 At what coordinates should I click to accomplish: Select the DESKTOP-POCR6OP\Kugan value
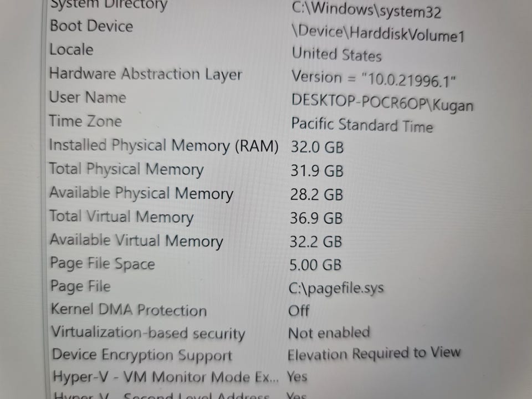click(382, 102)
